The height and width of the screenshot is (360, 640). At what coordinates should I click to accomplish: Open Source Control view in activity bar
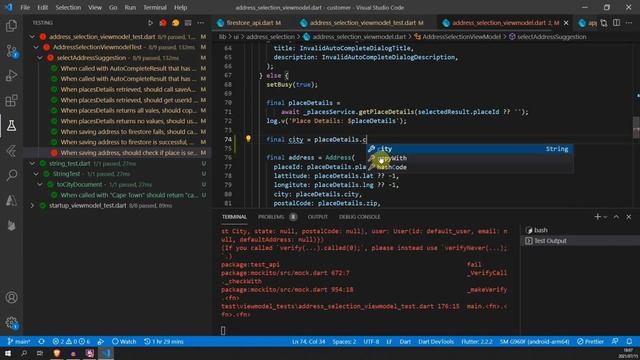pos(11,51)
